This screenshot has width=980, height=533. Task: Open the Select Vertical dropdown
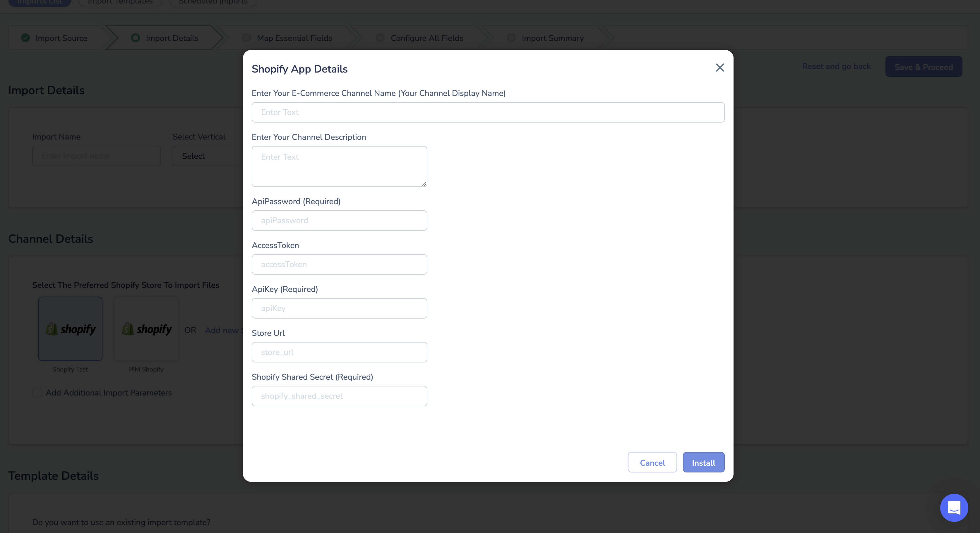click(x=208, y=156)
